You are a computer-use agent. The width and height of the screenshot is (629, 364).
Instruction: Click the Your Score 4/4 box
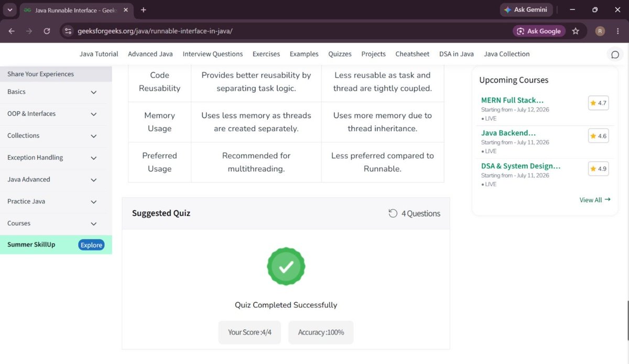(250, 332)
